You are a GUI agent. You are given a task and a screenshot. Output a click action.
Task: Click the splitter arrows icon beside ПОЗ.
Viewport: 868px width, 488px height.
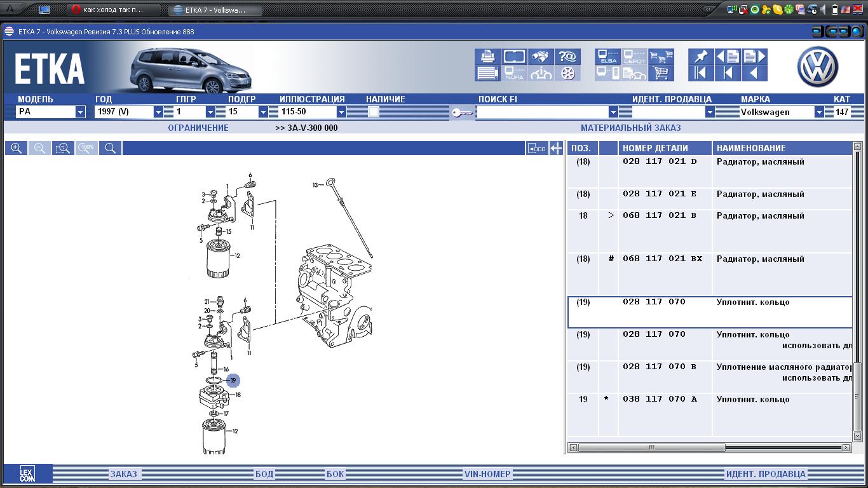pyautogui.click(x=556, y=148)
